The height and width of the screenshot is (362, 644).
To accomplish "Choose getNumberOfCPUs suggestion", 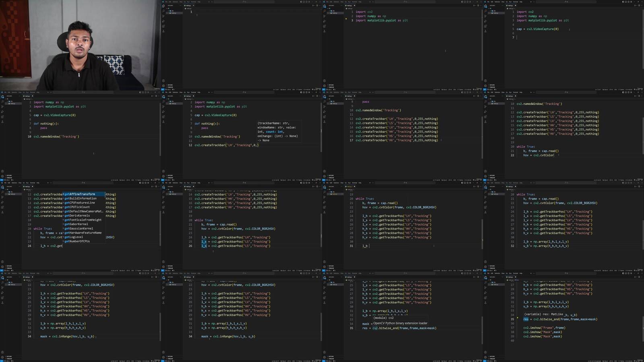I will point(84,241).
